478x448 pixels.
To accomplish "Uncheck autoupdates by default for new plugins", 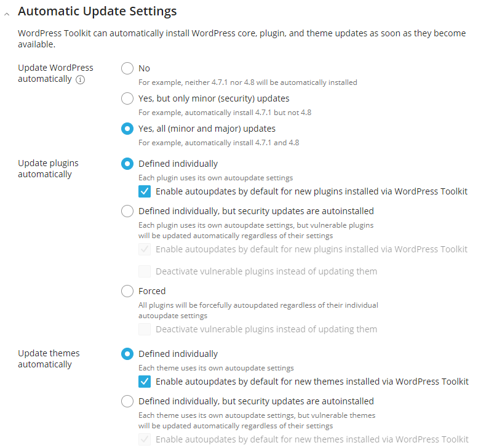I will coord(145,191).
